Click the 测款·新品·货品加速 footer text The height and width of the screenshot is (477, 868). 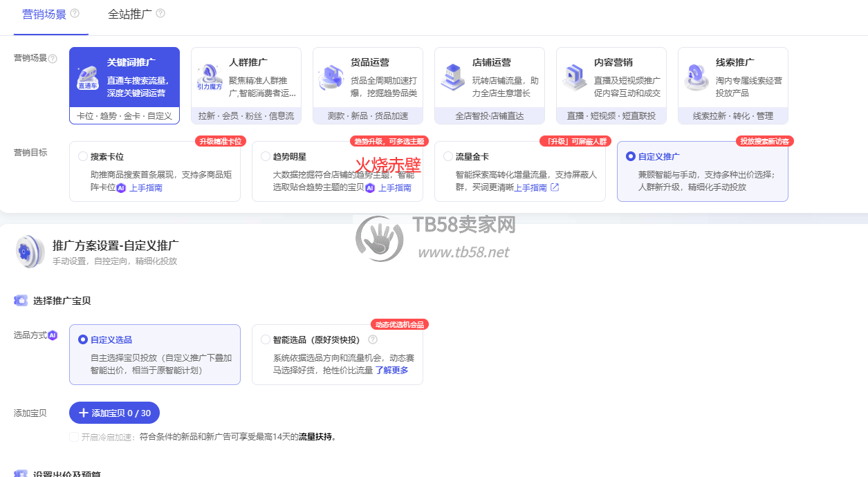368,116
